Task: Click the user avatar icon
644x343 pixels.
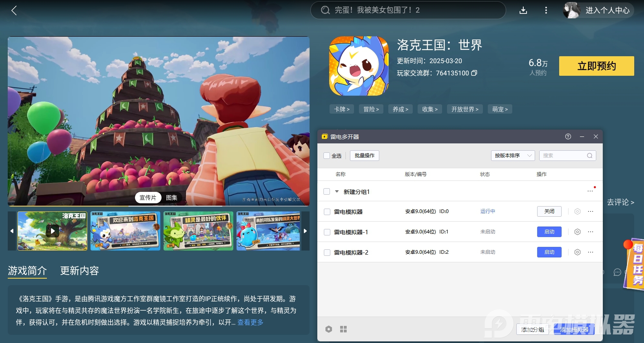Action: [572, 10]
